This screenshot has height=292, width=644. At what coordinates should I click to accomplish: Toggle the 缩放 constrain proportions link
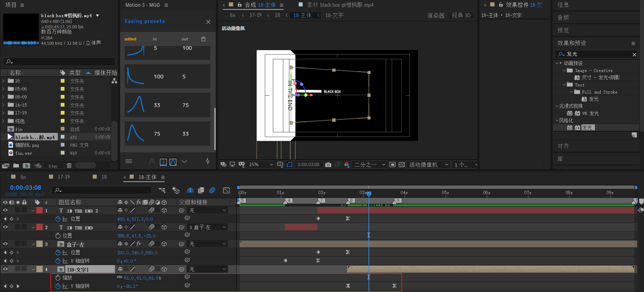tap(119, 278)
